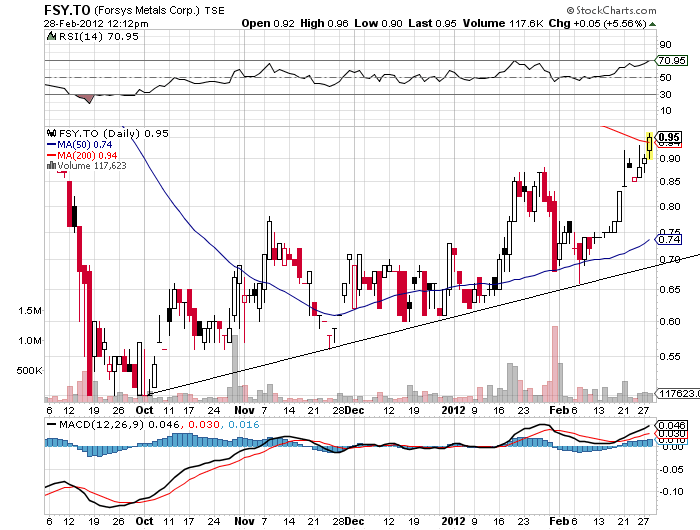Screen dimensions: 700x530
Task: Click the 0.60 price axis label
Action: click(670, 321)
